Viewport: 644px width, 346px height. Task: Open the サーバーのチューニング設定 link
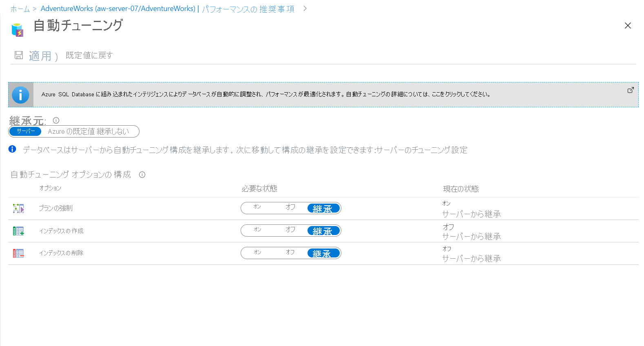pos(422,150)
